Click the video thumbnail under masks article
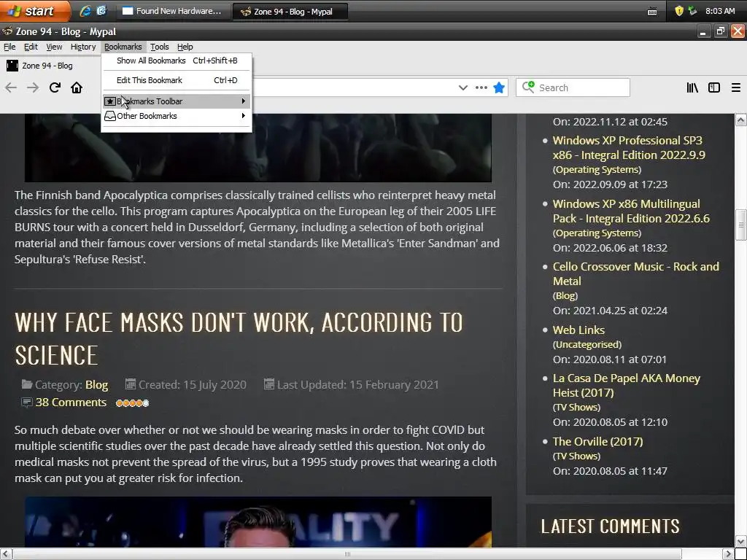The width and height of the screenshot is (747, 560). (x=258, y=522)
